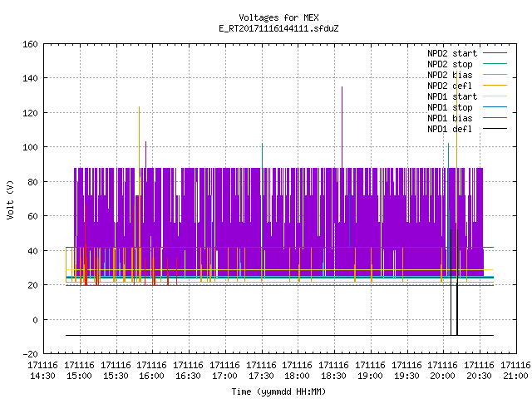Screen dimensions: 532x399
Task: Click the green line sample beside 'NPD2 stop'
Action: [x=495, y=64]
